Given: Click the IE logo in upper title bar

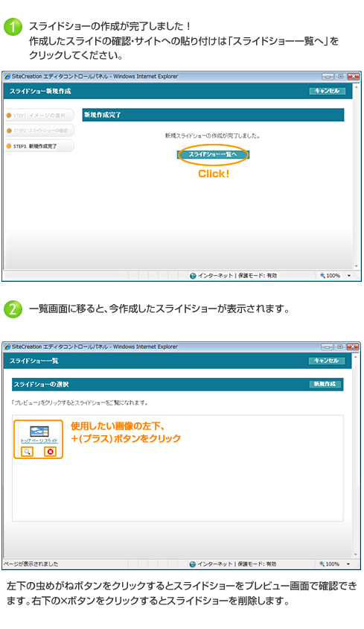Looking at the screenshot, I should (7, 77).
